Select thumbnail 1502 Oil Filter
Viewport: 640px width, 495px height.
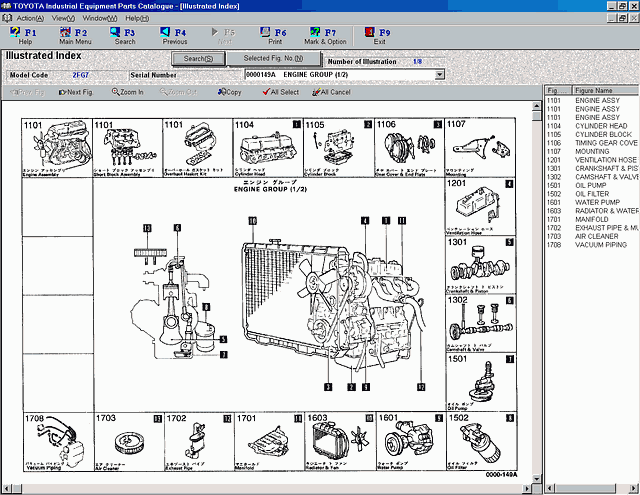[x=482, y=442]
